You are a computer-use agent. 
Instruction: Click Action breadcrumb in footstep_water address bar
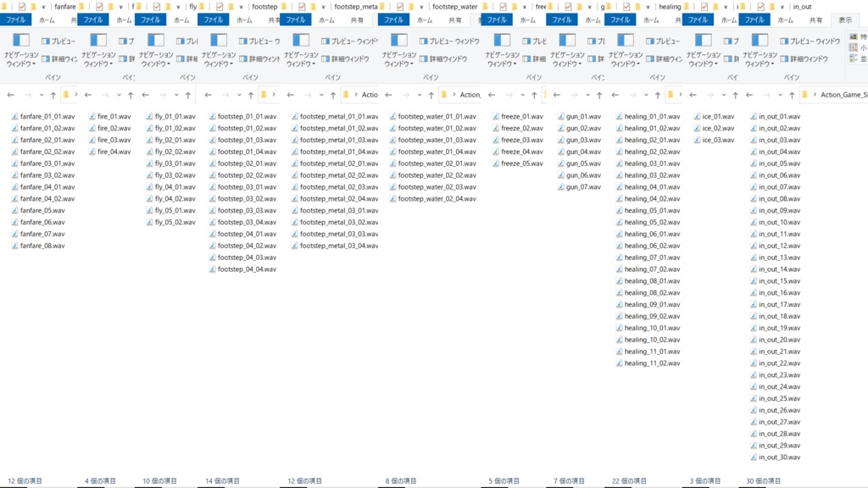point(470,95)
